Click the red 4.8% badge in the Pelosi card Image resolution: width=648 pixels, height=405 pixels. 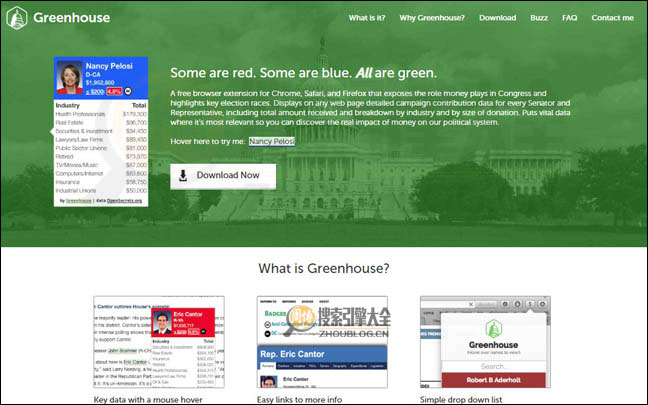tap(114, 91)
